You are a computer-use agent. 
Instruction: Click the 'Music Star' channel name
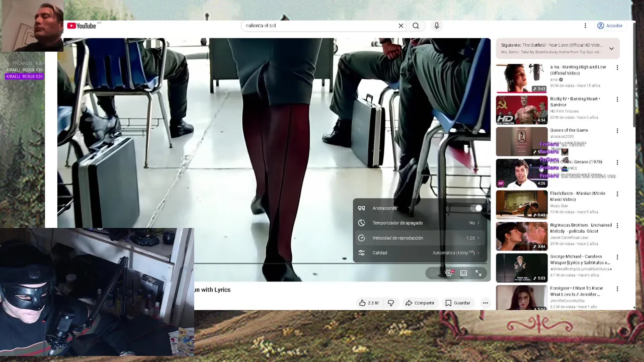[558, 206]
